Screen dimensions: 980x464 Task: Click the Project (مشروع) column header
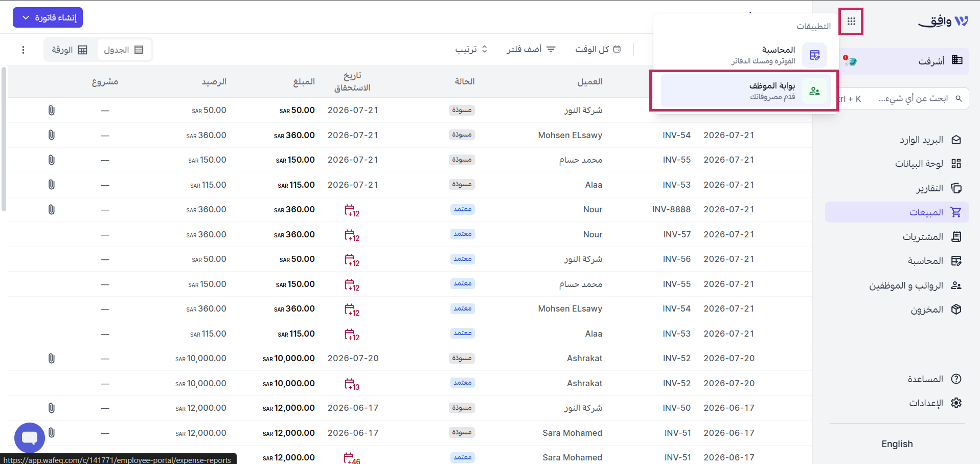(x=105, y=81)
